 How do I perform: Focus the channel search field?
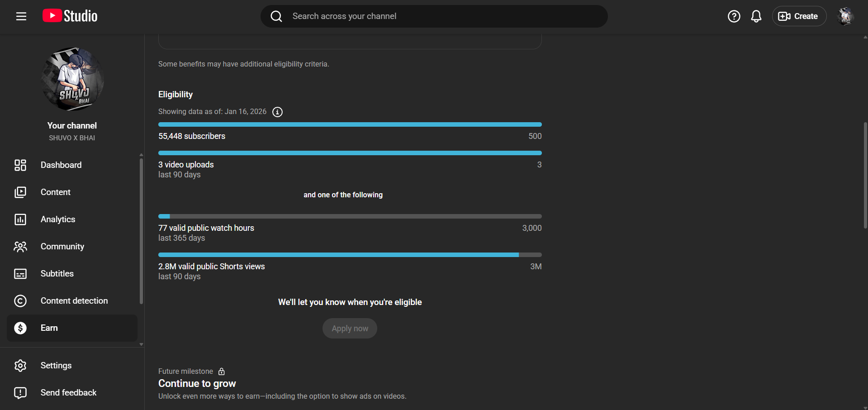coord(443,16)
